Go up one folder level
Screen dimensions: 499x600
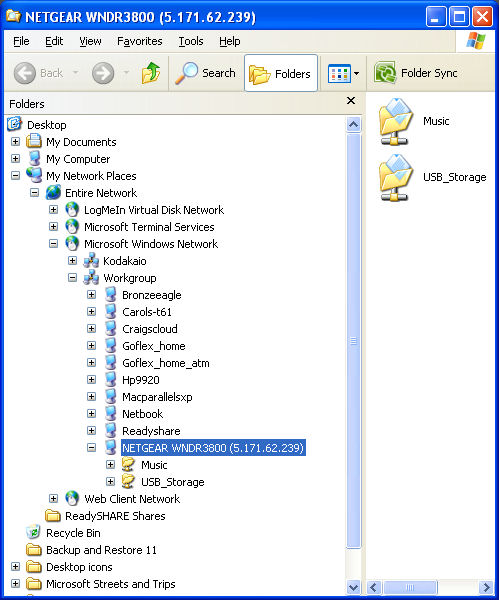150,73
